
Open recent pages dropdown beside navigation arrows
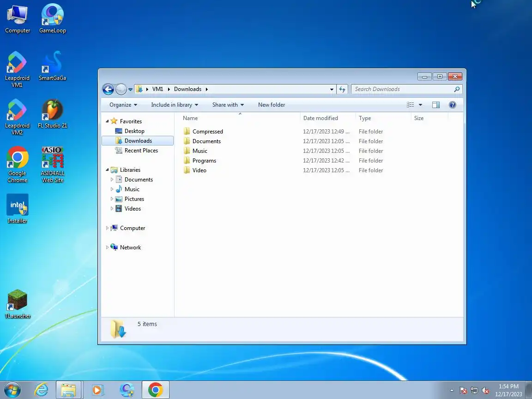(130, 90)
